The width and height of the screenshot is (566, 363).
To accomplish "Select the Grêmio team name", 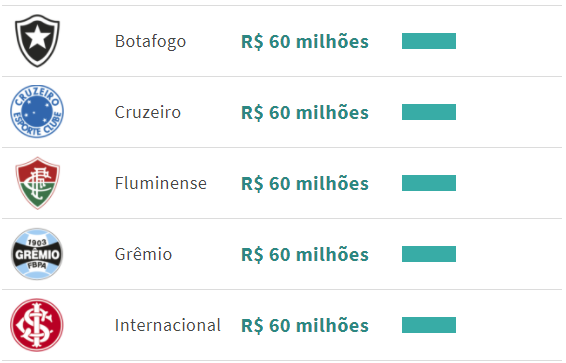I will pyautogui.click(x=143, y=254).
